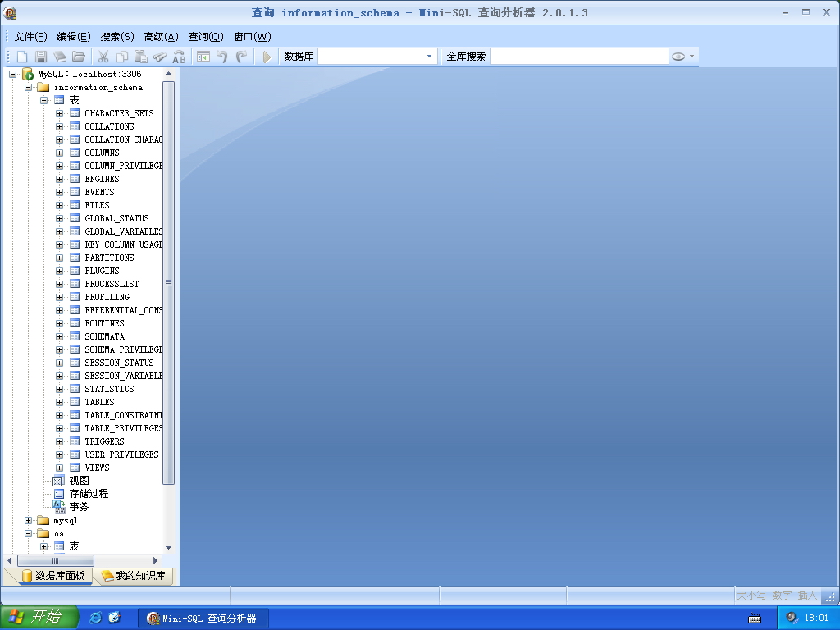Select the GLOBAL_STATUS table

point(116,218)
